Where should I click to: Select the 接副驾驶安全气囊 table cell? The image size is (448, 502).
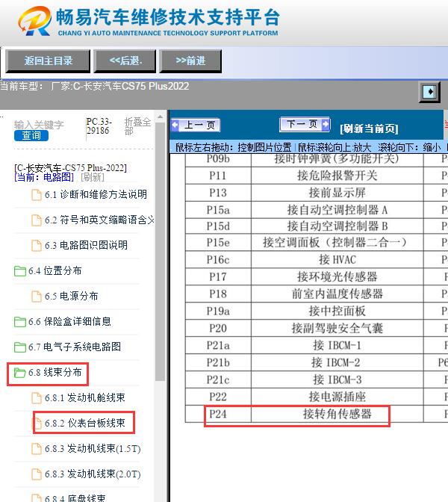pos(337,328)
